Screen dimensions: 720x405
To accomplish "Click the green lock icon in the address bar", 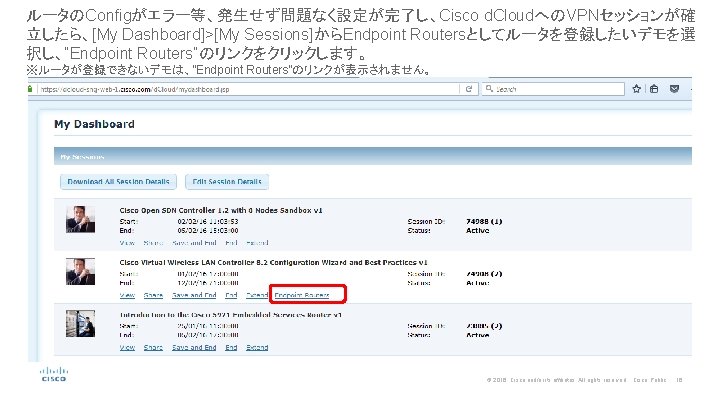I will [x=30, y=89].
